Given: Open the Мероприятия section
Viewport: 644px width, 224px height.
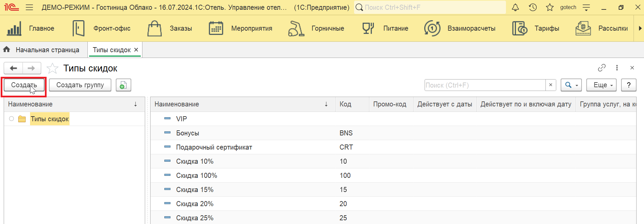Looking at the screenshot, I should click(251, 28).
